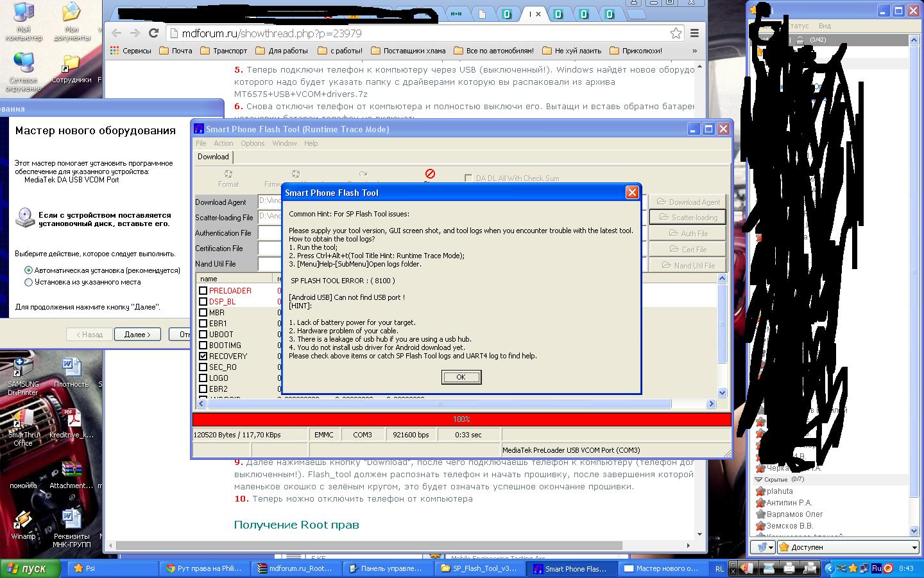Click the Антипин Р.А. contact in Psi
The image size is (924, 578).
(x=789, y=503)
